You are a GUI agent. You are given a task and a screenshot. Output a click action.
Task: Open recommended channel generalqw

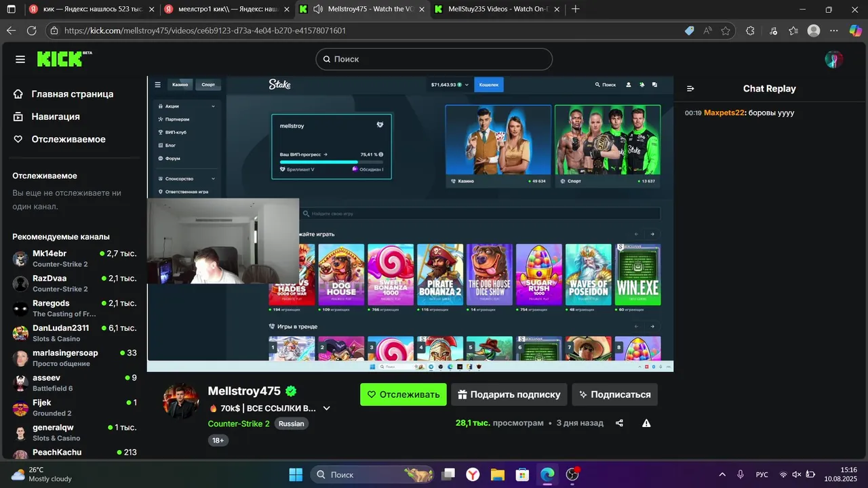click(75, 432)
